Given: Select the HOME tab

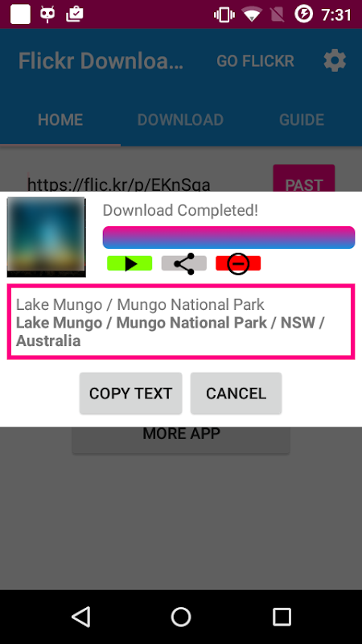Looking at the screenshot, I should (x=60, y=119).
